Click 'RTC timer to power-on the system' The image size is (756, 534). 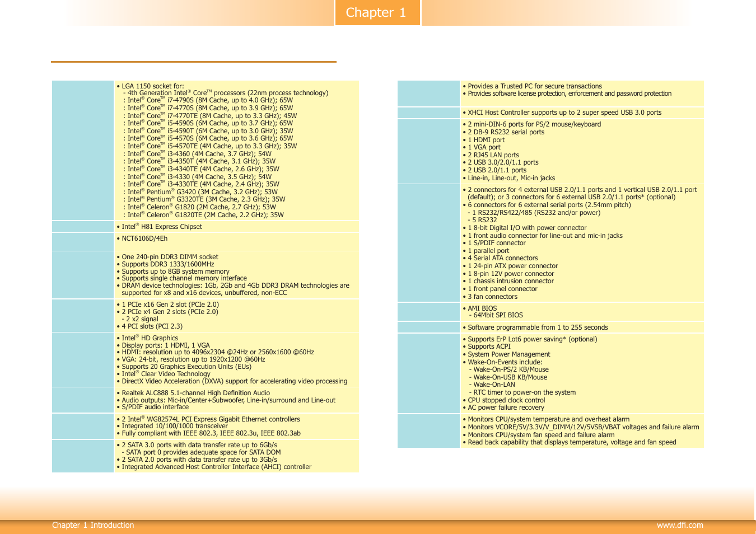point(522,392)
